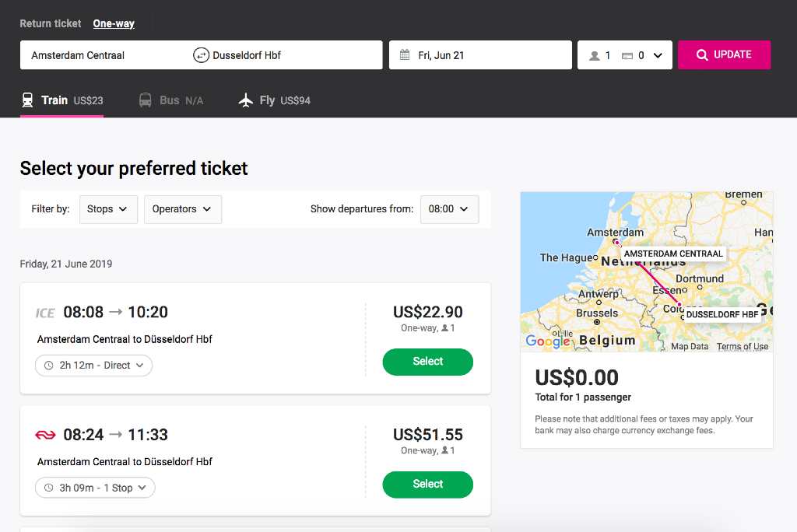Open the Stops filter dropdown
The width and height of the screenshot is (797, 532).
pos(108,209)
